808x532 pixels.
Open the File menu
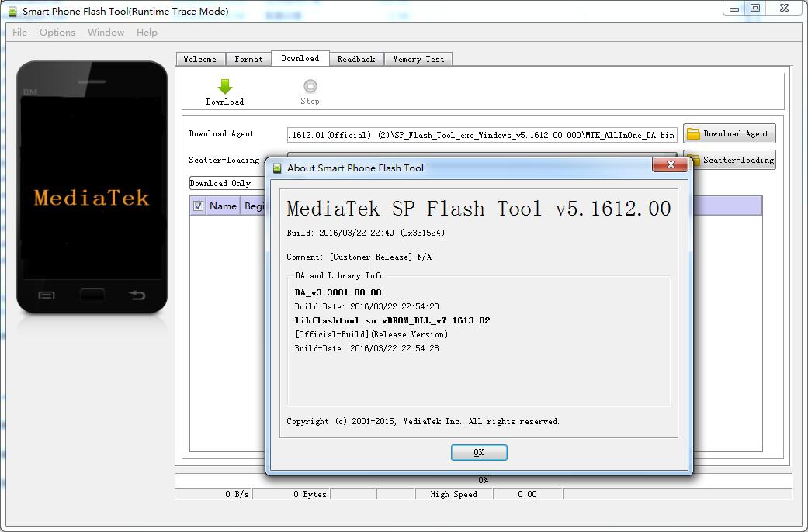tap(19, 32)
